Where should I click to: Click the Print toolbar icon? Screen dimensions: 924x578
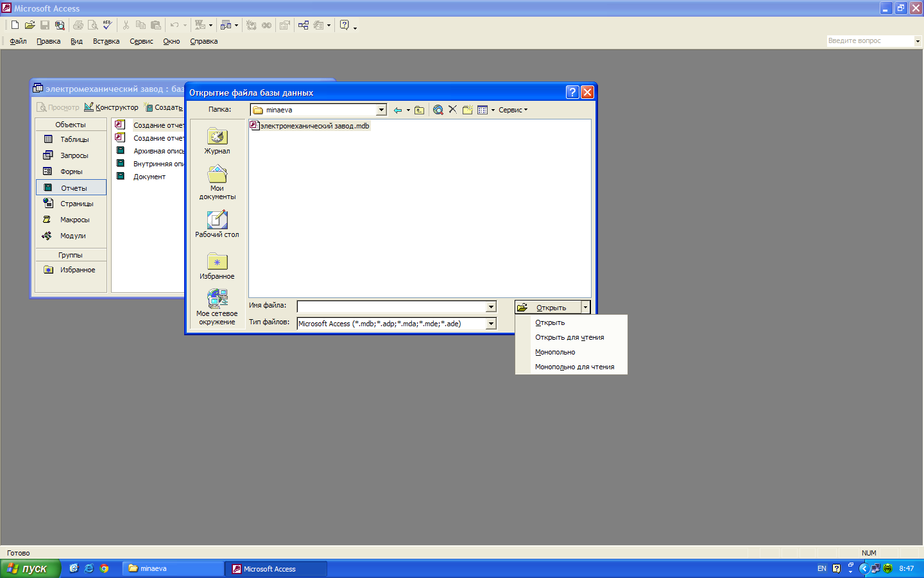(x=78, y=25)
